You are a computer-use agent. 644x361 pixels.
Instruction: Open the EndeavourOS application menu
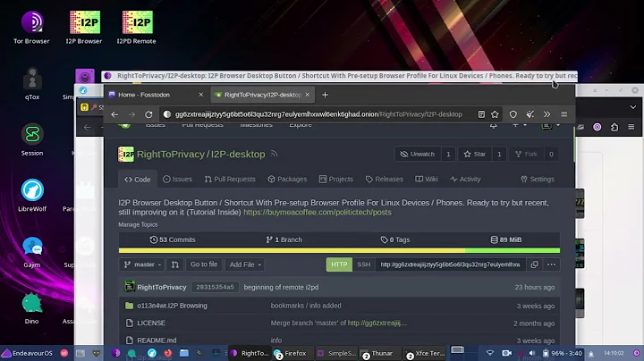coord(28,353)
